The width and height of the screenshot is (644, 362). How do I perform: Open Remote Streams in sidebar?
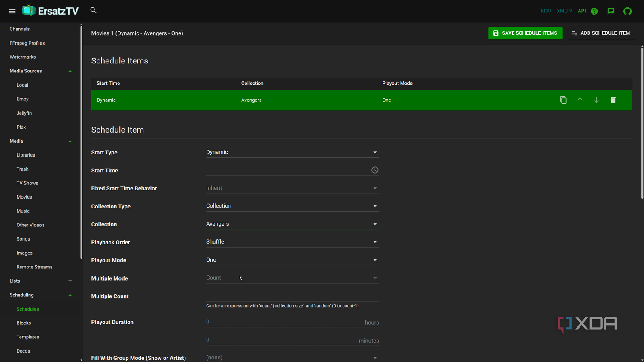coord(34,267)
